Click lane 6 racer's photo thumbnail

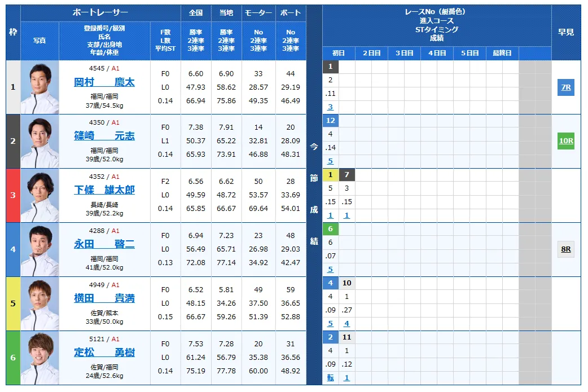39,357
